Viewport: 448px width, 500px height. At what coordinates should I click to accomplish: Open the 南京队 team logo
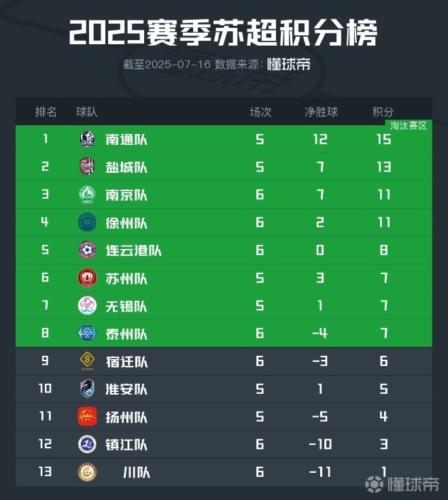click(88, 195)
